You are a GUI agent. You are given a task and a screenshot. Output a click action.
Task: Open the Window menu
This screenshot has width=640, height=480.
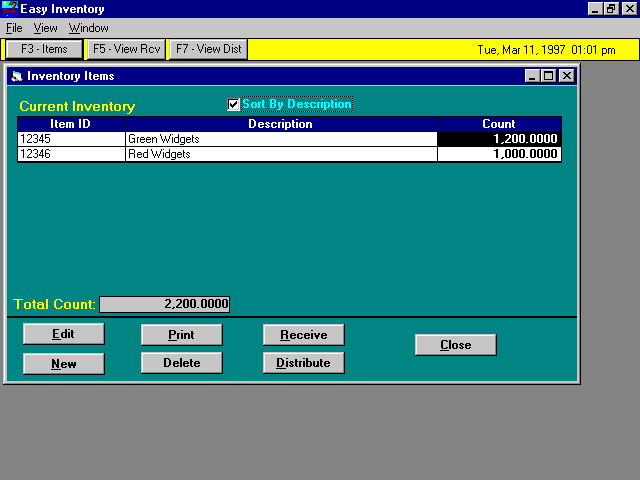(88, 28)
